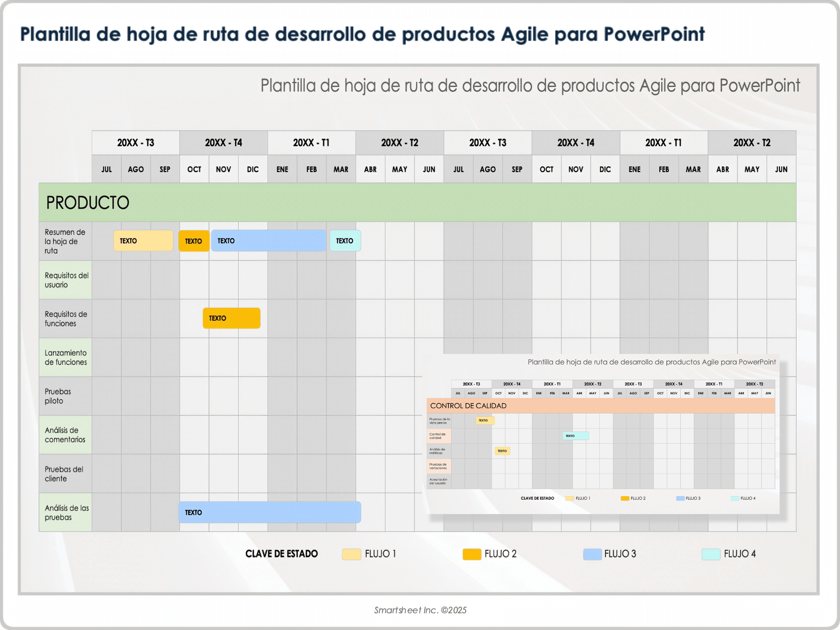Click the small TEXTO chip in Pruebas de la vista previa
This screenshot has height=630, width=840.
485,420
